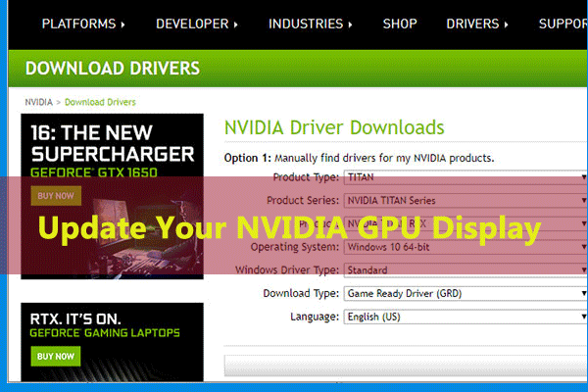Click the NVIDIA Driver Downloads heading

pyautogui.click(x=334, y=127)
